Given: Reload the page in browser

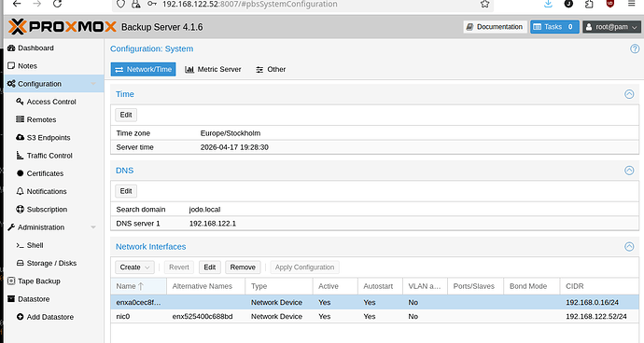Looking at the screenshot, I should 58,4.
